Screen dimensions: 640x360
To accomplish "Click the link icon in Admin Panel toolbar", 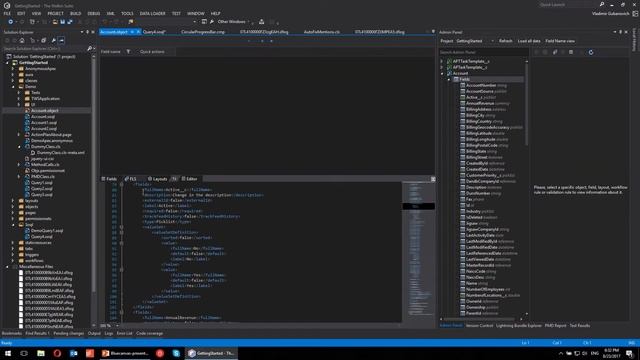I will tap(555, 52).
